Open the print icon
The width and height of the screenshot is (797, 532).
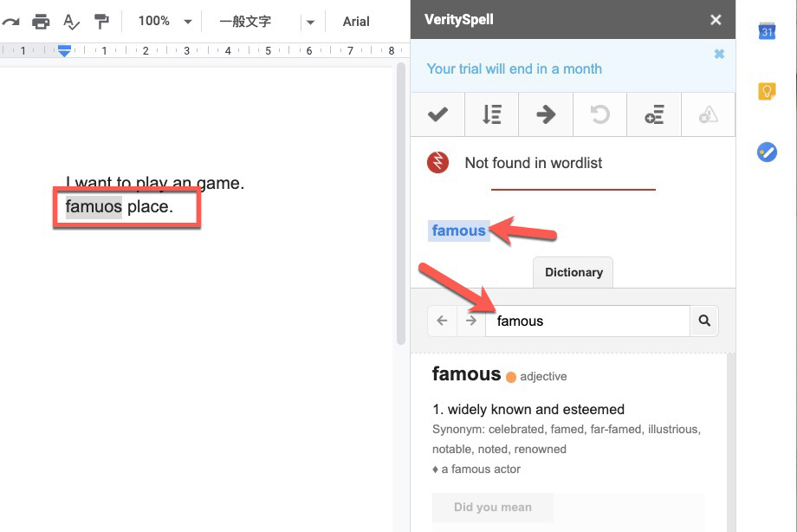(41, 21)
